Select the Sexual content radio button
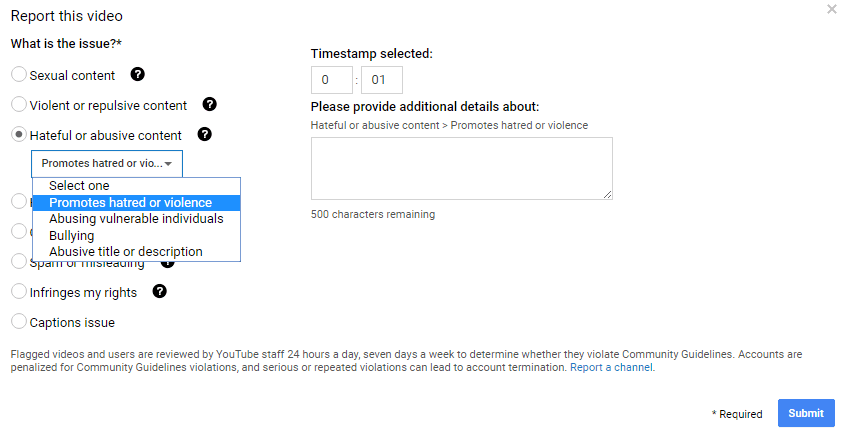 click(19, 75)
